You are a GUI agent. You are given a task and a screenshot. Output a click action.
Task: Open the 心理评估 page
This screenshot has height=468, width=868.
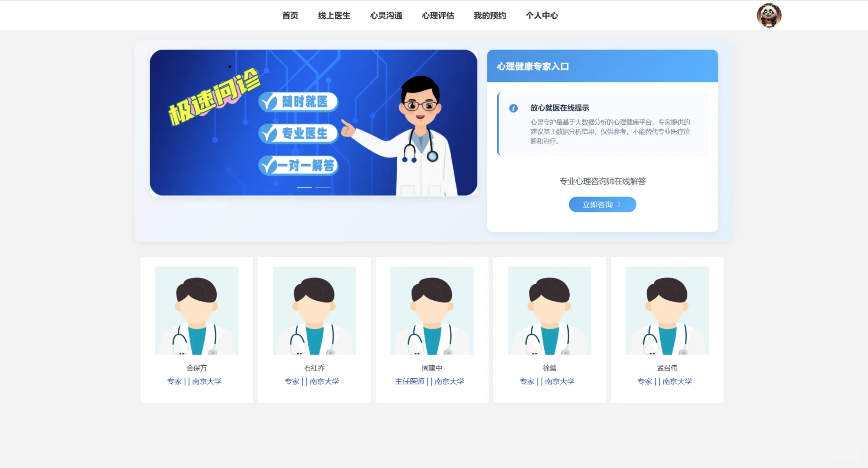(438, 15)
